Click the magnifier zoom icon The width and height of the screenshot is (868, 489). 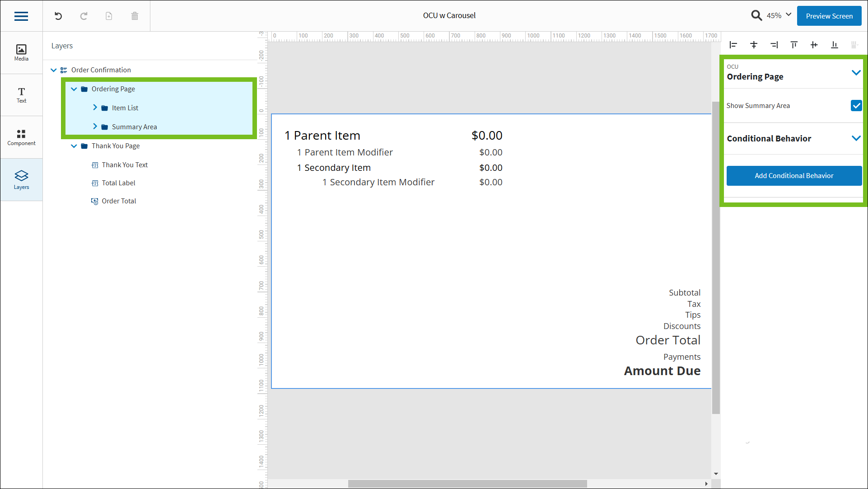(x=756, y=16)
